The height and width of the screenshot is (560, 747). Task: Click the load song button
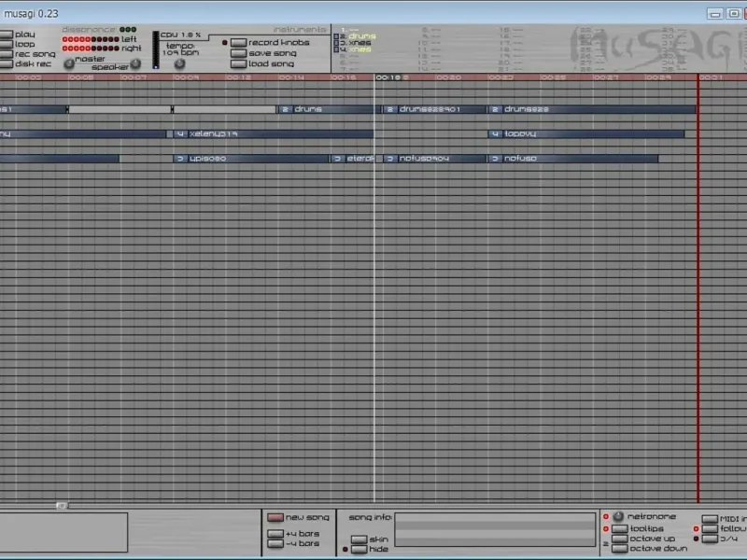click(238, 63)
